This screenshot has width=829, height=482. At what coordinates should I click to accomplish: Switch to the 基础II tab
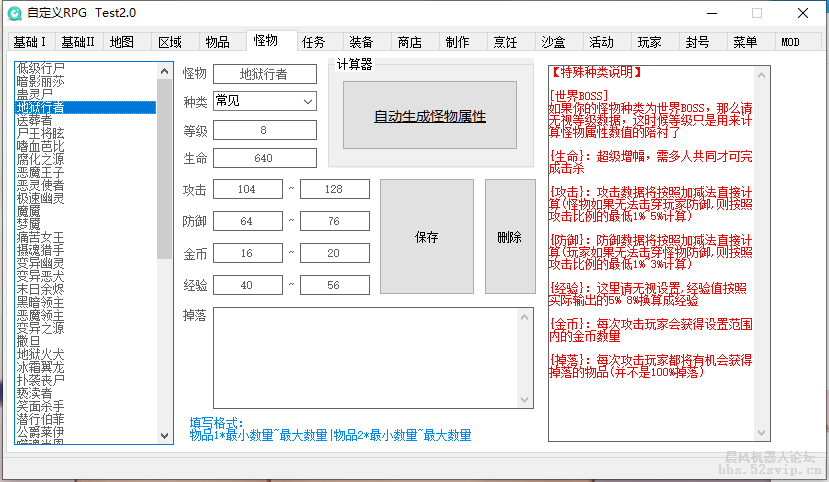78,42
